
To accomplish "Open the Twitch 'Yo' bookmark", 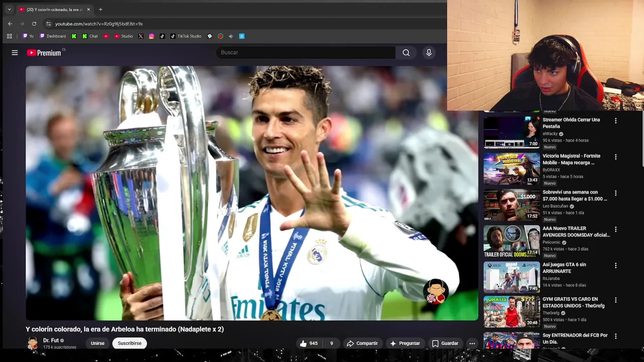I will click(28, 36).
